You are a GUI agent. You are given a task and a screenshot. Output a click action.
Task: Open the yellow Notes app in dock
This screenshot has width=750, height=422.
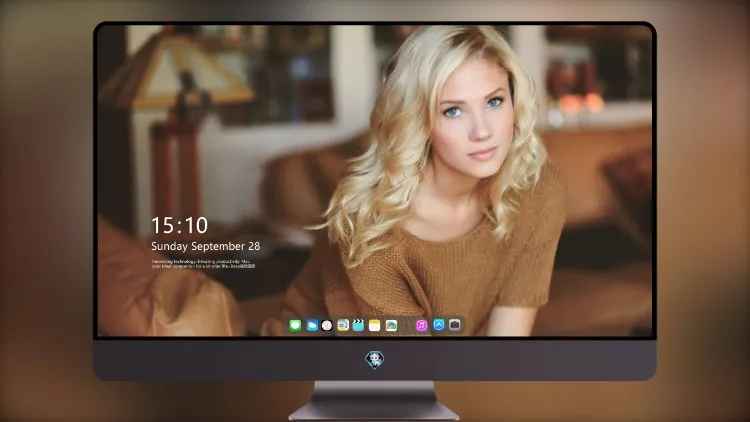pyautogui.click(x=375, y=325)
